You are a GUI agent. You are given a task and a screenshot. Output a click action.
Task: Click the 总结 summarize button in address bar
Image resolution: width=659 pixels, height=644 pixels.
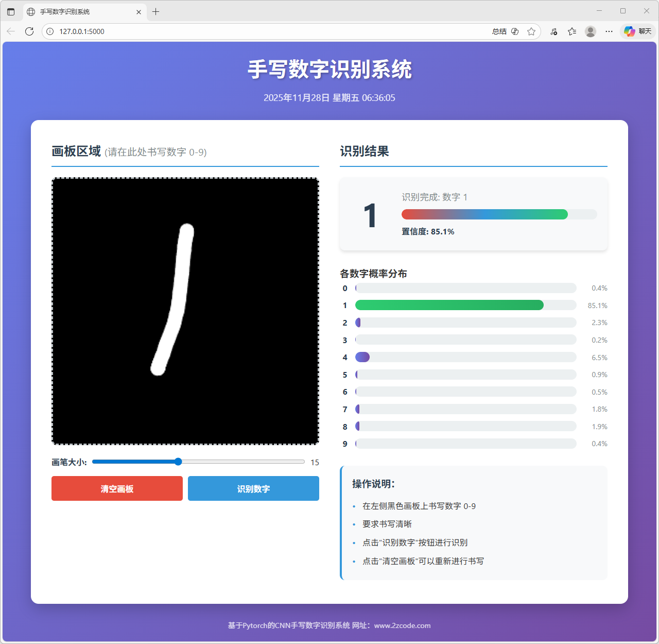(499, 31)
